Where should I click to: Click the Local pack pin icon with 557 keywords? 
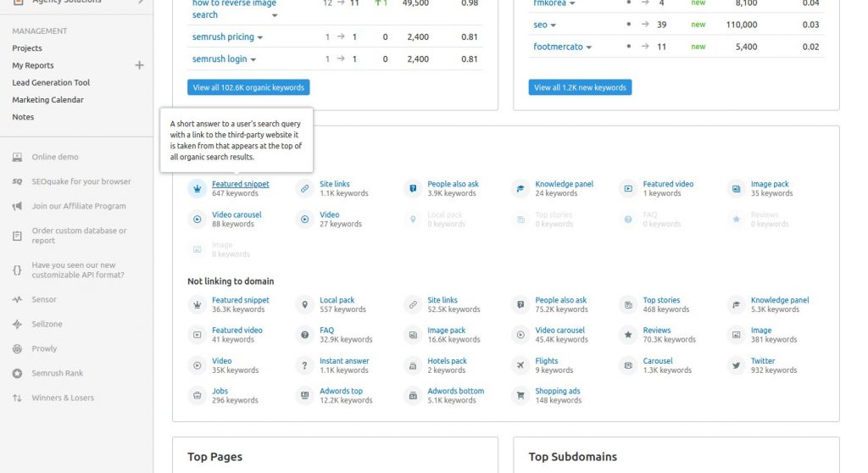point(304,304)
